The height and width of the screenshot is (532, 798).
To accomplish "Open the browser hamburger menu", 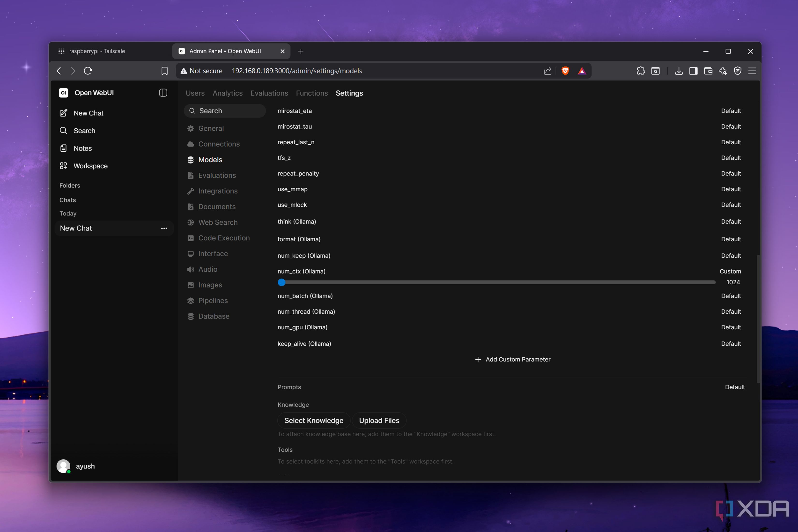I will pyautogui.click(x=752, y=71).
